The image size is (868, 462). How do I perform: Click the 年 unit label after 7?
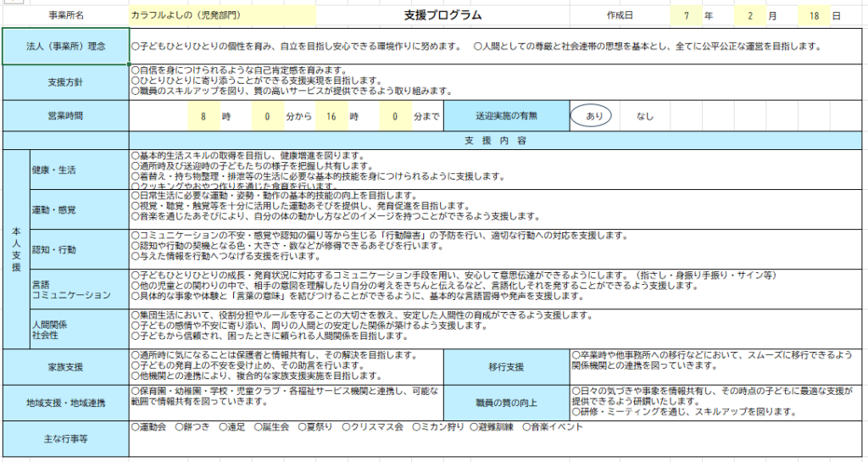(709, 16)
